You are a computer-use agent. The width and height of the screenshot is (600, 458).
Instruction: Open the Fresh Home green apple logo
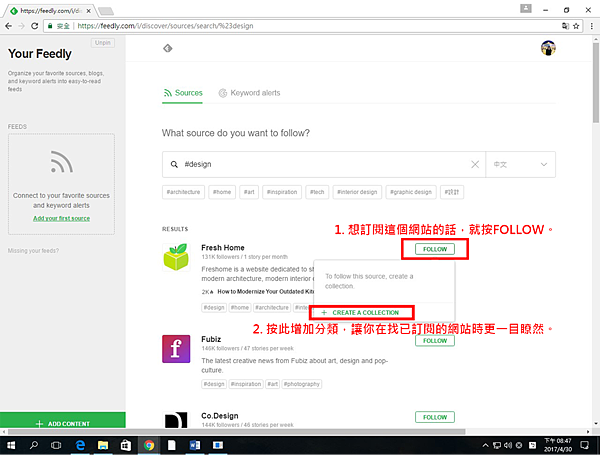(x=176, y=257)
